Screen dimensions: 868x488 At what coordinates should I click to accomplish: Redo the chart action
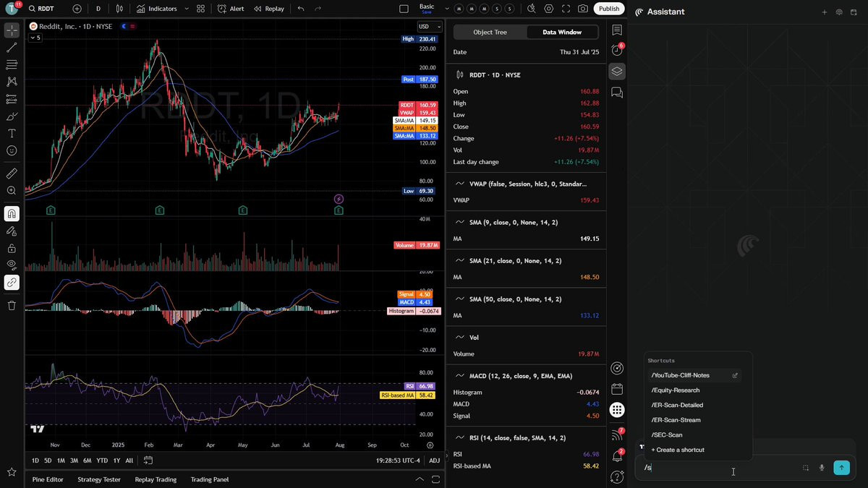(x=318, y=9)
